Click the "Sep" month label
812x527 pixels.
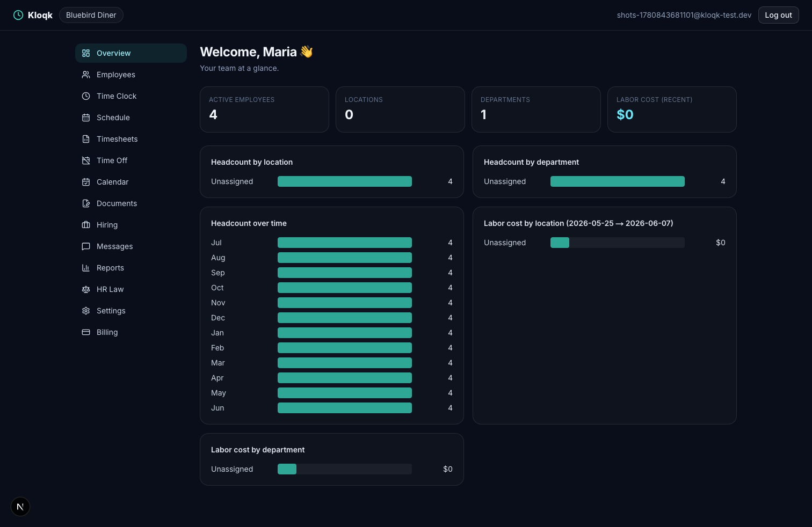pyautogui.click(x=218, y=273)
